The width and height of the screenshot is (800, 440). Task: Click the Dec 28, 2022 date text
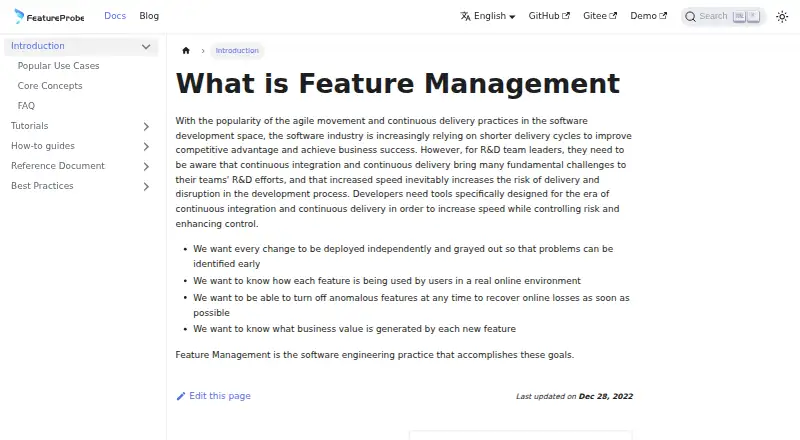(x=606, y=396)
